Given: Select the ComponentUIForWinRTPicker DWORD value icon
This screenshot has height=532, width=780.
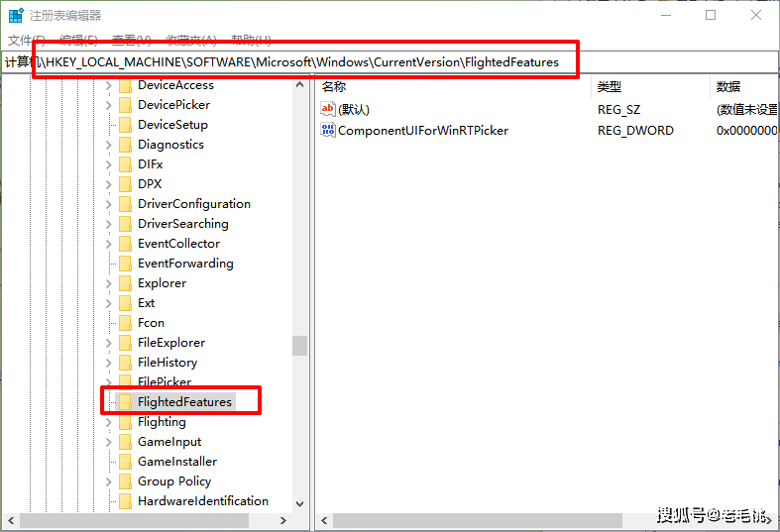Looking at the screenshot, I should click(328, 130).
